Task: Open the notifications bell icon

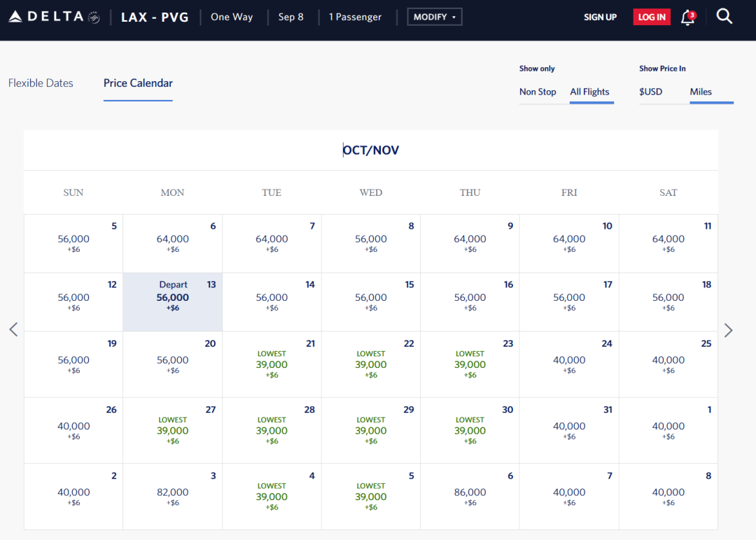Action: (687, 17)
